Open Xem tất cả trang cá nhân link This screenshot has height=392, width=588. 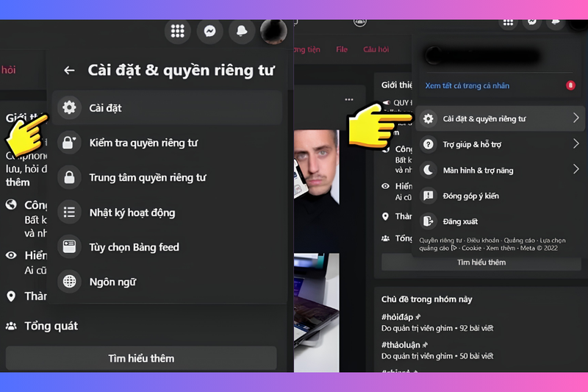click(x=467, y=85)
